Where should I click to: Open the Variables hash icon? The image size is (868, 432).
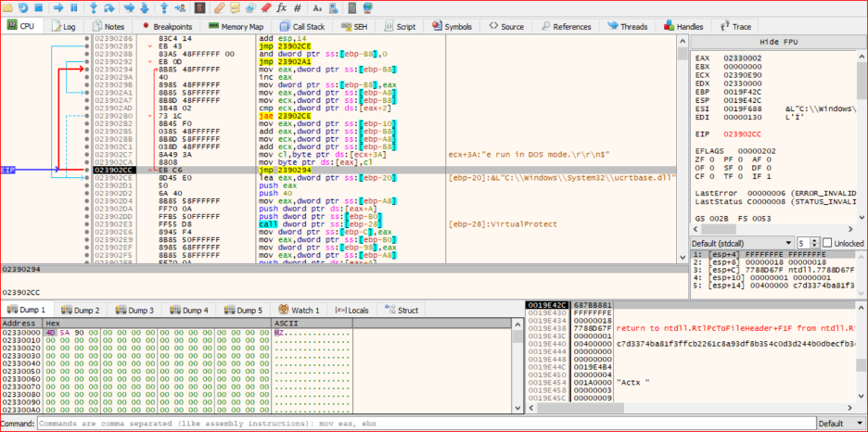(x=298, y=7)
